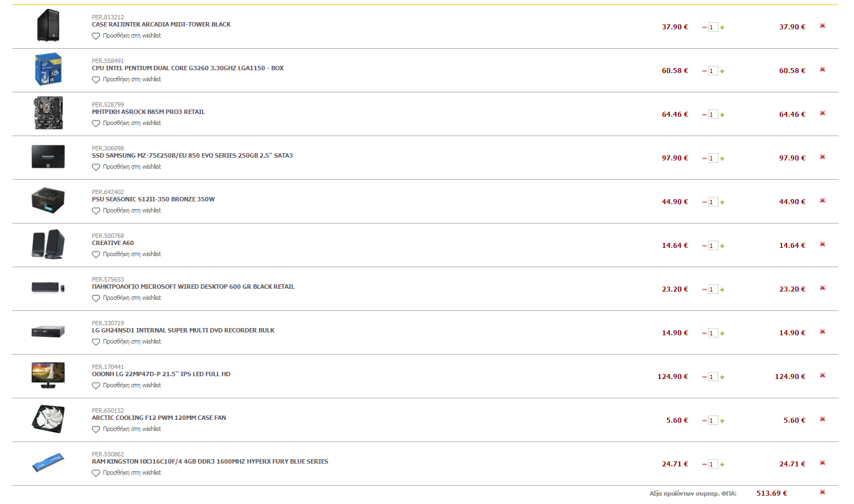The height and width of the screenshot is (504, 854).
Task: Click quantity field of LG monitor row
Action: (x=713, y=377)
